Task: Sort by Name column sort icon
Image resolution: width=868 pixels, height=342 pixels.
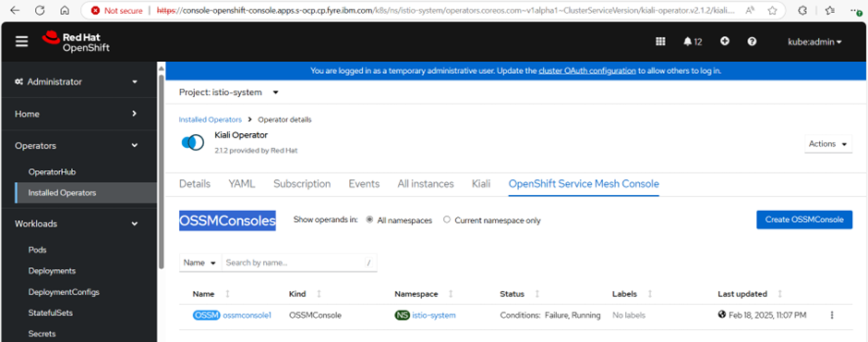Action: click(x=227, y=294)
